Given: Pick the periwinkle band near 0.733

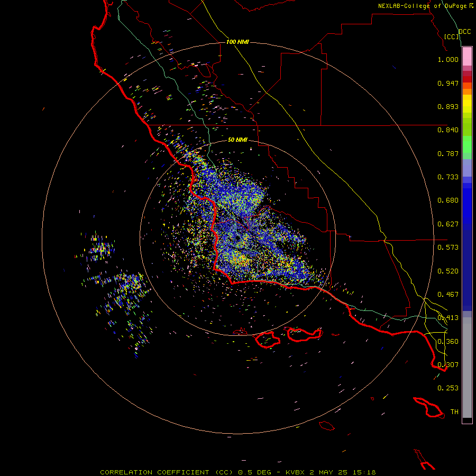Looking at the screenshot, I should click(x=467, y=168).
